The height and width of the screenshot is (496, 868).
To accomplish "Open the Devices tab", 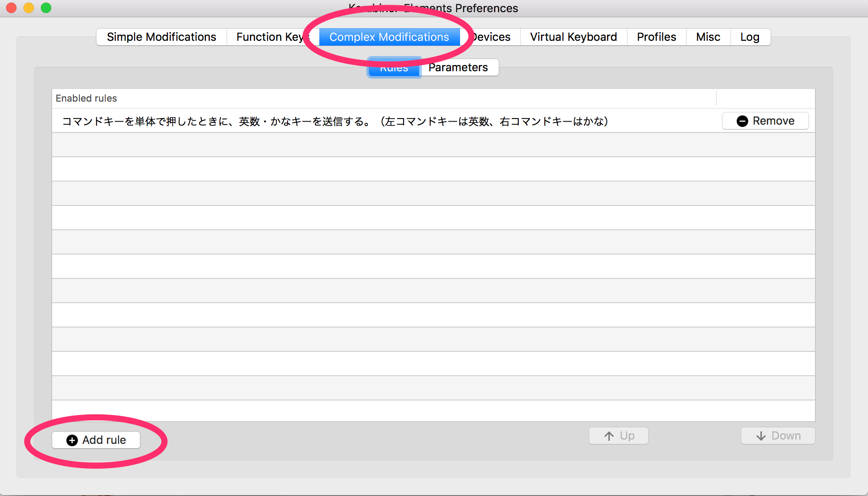I will click(x=490, y=37).
